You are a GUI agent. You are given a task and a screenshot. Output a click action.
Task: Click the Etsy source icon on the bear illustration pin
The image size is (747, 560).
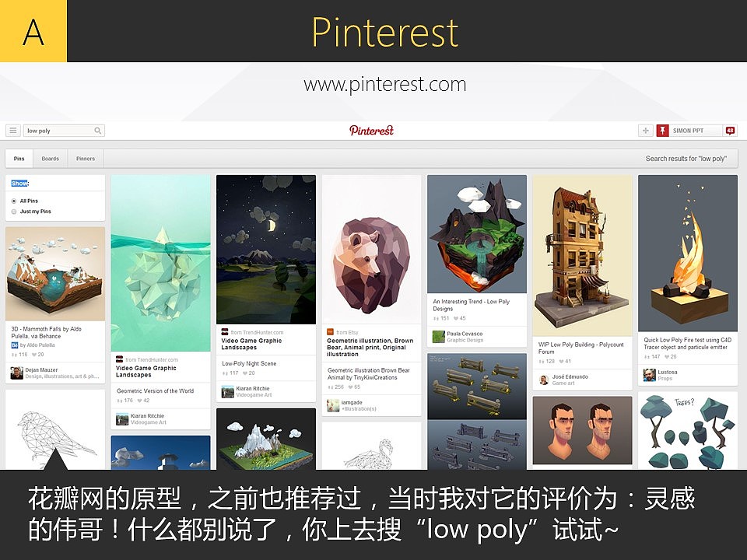click(x=330, y=331)
